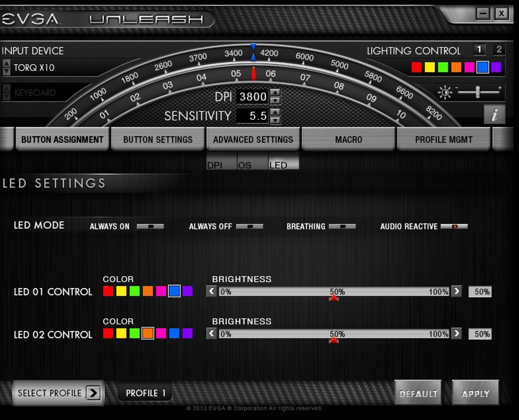Screen dimensions: 519x420
Task: Enable Breathing LED mode
Action: click(342, 226)
